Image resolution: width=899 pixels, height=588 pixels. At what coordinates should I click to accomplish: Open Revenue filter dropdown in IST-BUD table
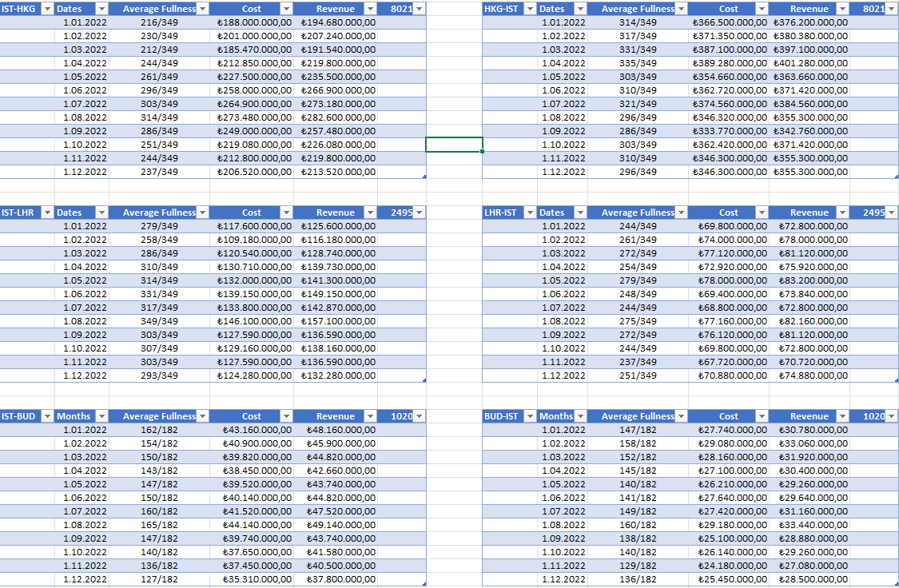[x=370, y=415]
